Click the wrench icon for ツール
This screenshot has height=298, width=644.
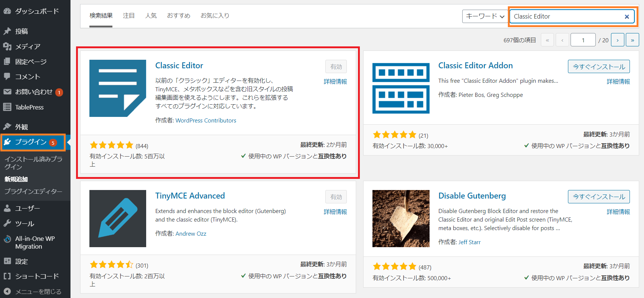[7, 223]
